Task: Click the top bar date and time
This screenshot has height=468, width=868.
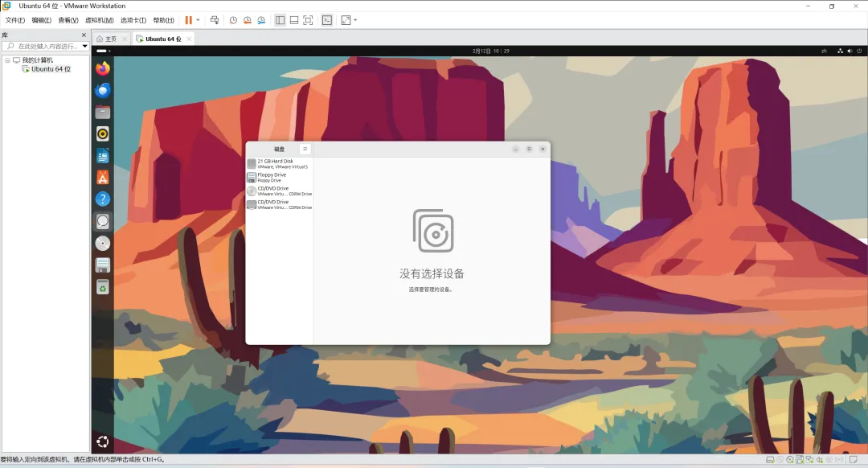Action: tap(490, 51)
